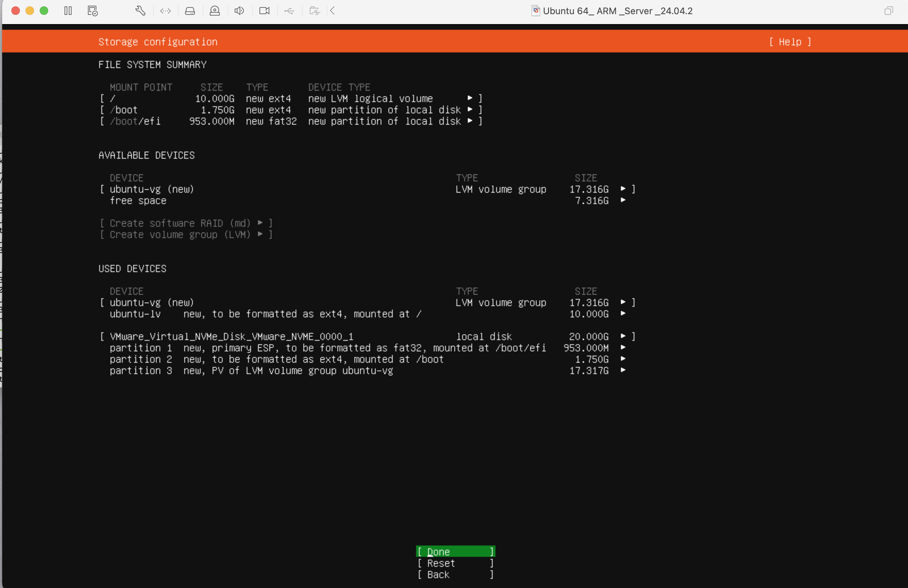Image resolution: width=908 pixels, height=588 pixels.
Task: Select the Reset button
Action: [455, 563]
